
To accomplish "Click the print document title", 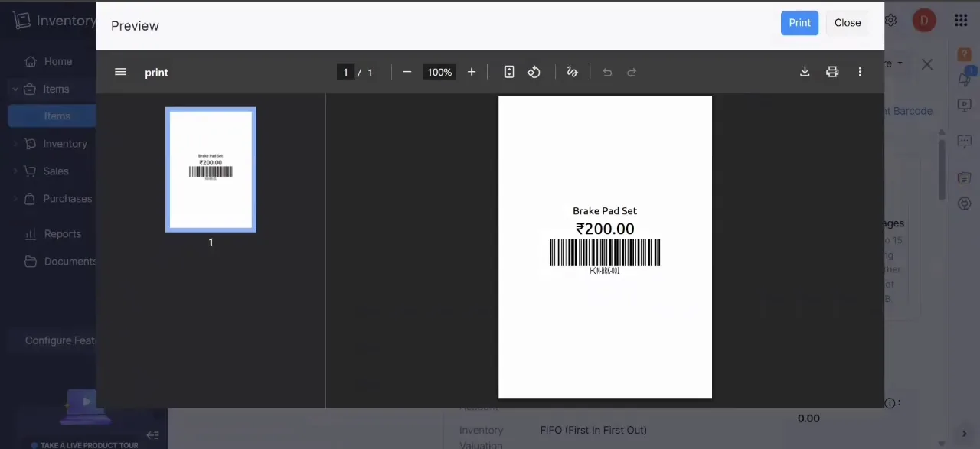I will click(156, 73).
